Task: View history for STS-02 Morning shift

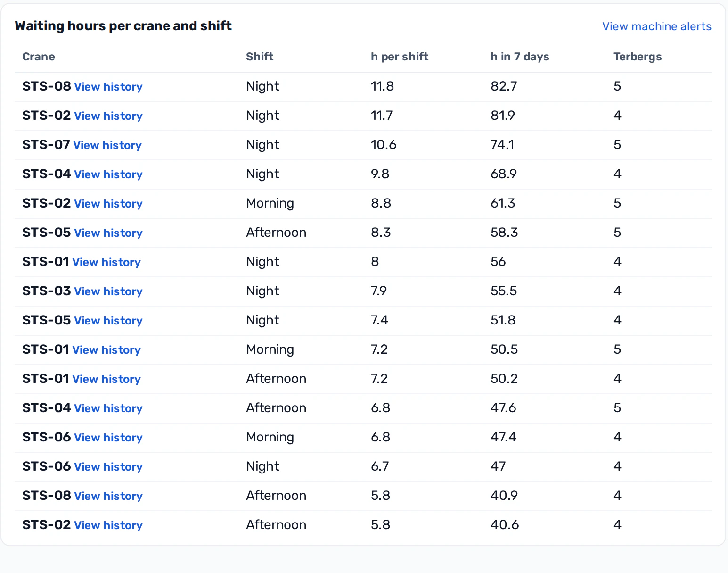Action: point(108,204)
